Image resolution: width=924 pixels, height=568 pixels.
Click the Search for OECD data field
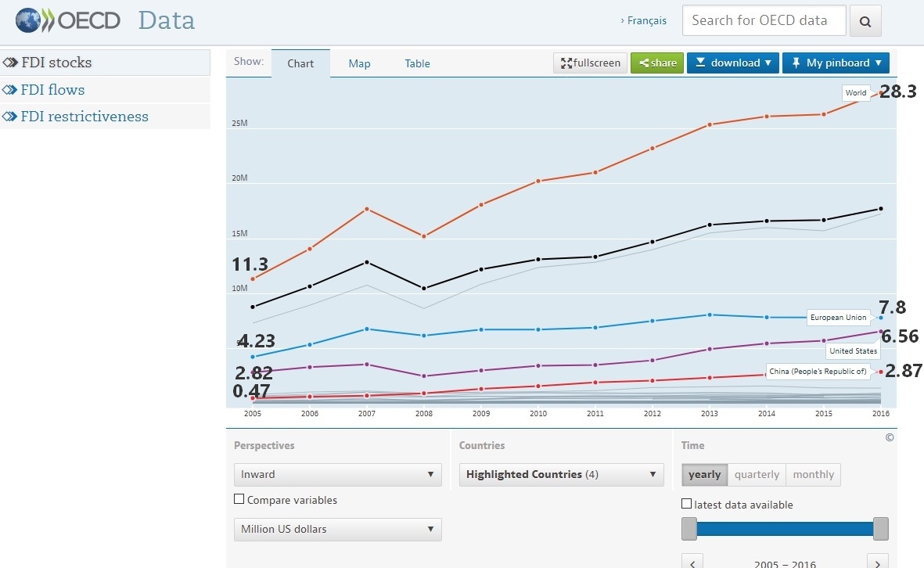764,21
